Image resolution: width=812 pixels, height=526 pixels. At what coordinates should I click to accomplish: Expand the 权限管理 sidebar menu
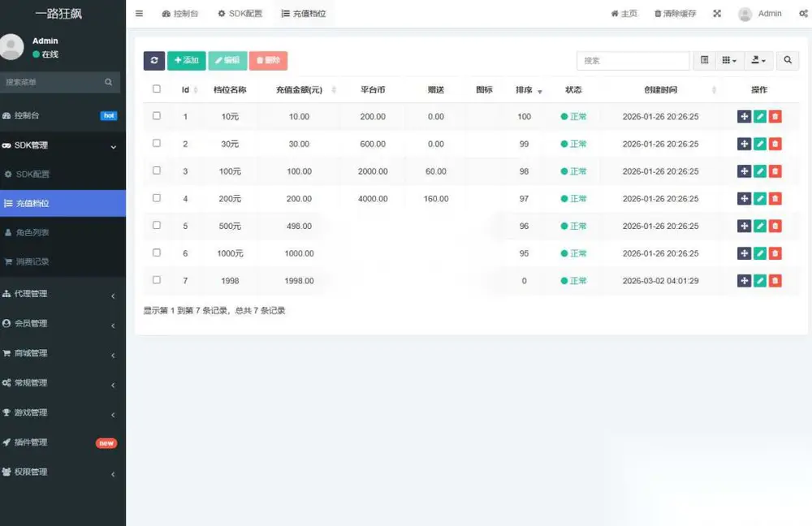63,472
